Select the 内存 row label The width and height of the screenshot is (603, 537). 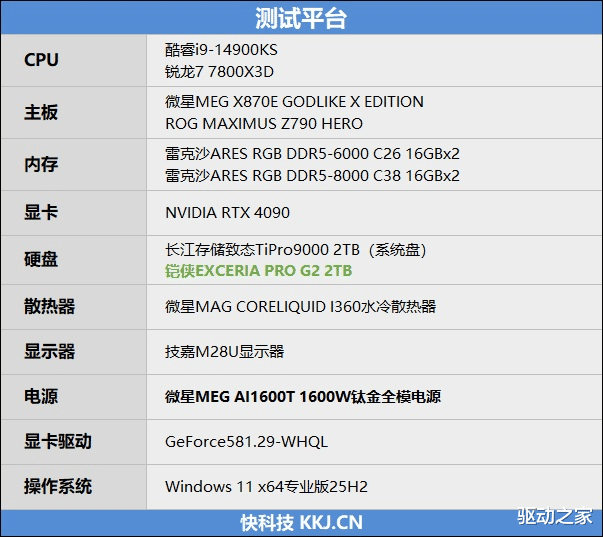tap(41, 164)
